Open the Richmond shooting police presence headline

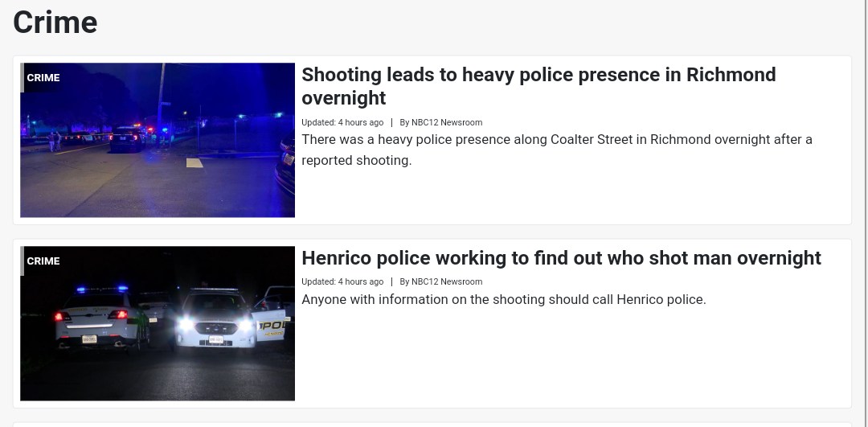(x=538, y=86)
